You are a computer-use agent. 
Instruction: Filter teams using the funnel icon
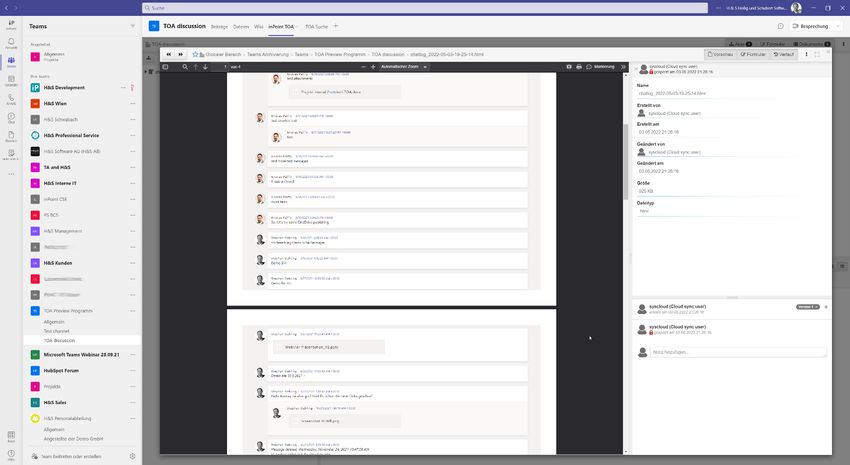132,26
